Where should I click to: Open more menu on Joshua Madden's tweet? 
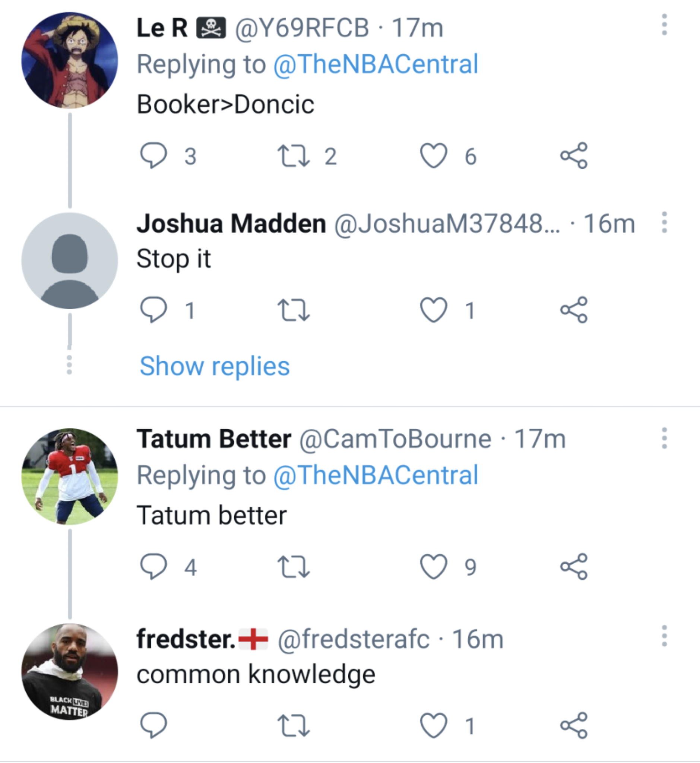click(664, 222)
